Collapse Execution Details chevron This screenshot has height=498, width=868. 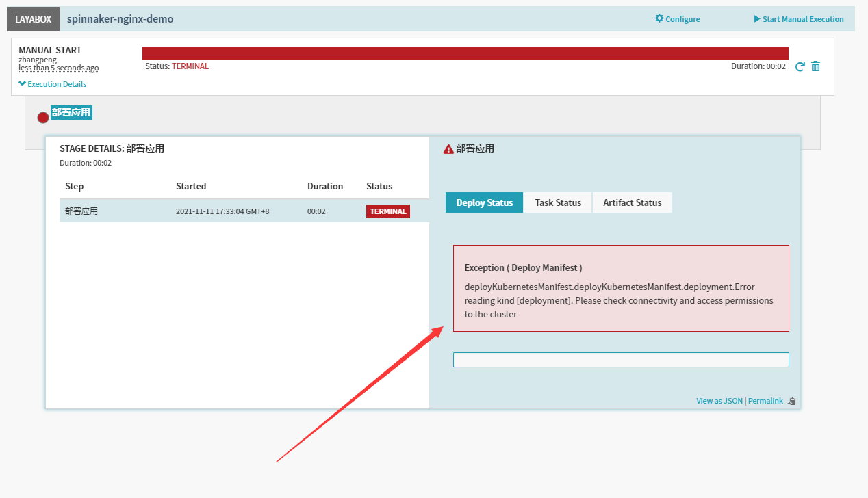(22, 84)
